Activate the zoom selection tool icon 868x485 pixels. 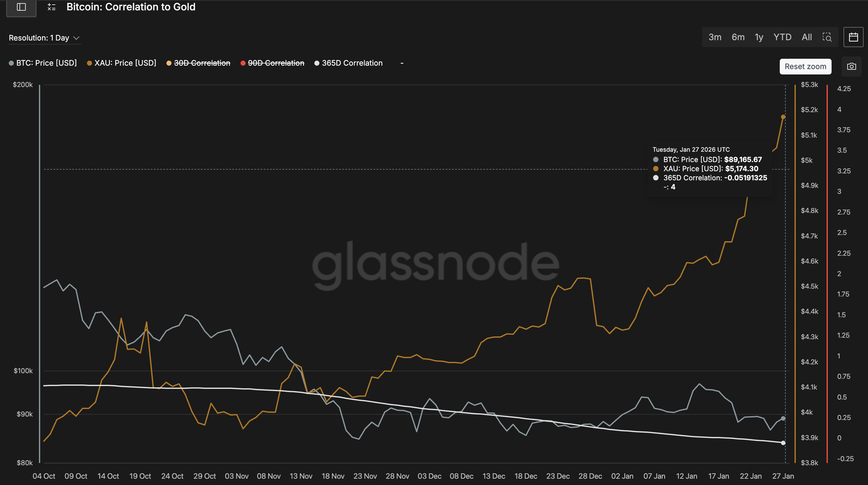point(827,37)
